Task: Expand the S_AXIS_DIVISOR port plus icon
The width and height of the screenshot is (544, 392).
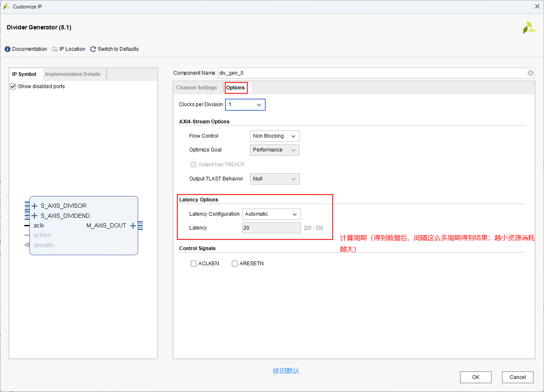Action: point(34,206)
